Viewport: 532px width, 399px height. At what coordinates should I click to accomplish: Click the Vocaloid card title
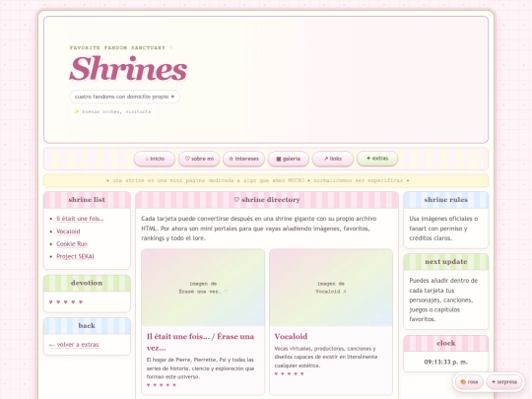pos(291,336)
